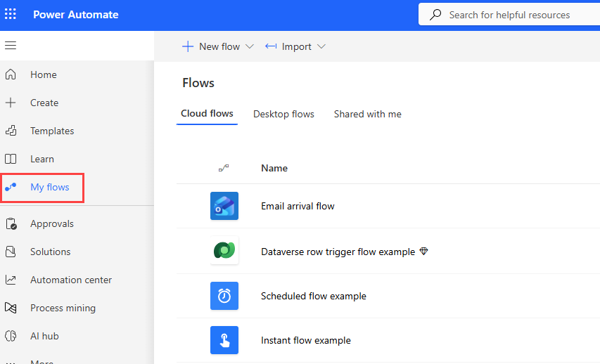
Task: Click the Automation center chart icon
Action: [11, 280]
